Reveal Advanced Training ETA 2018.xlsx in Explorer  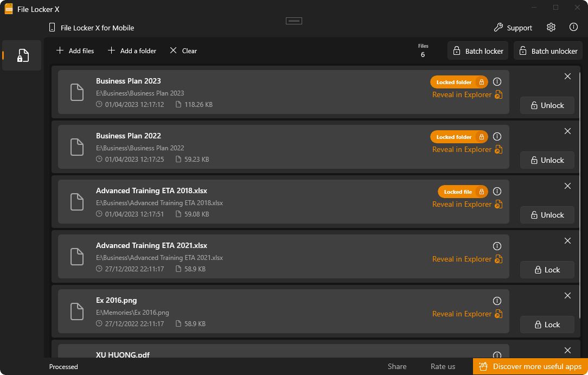click(467, 205)
